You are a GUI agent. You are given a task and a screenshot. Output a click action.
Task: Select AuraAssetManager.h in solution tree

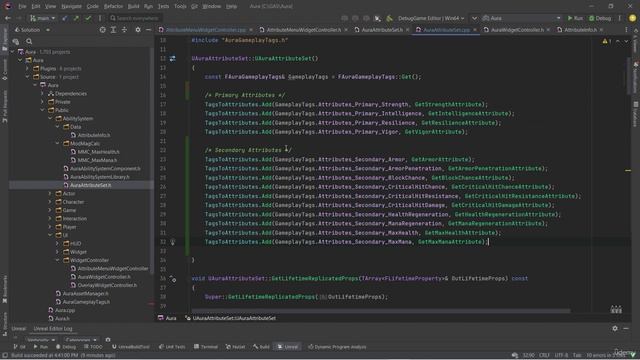[85, 293]
